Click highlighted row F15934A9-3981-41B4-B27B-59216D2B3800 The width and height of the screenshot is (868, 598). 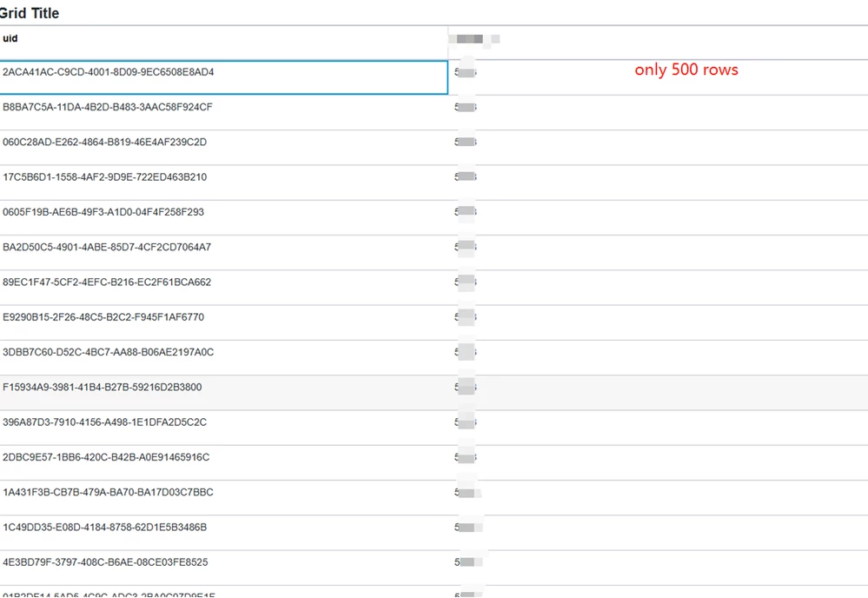[x=434, y=393]
